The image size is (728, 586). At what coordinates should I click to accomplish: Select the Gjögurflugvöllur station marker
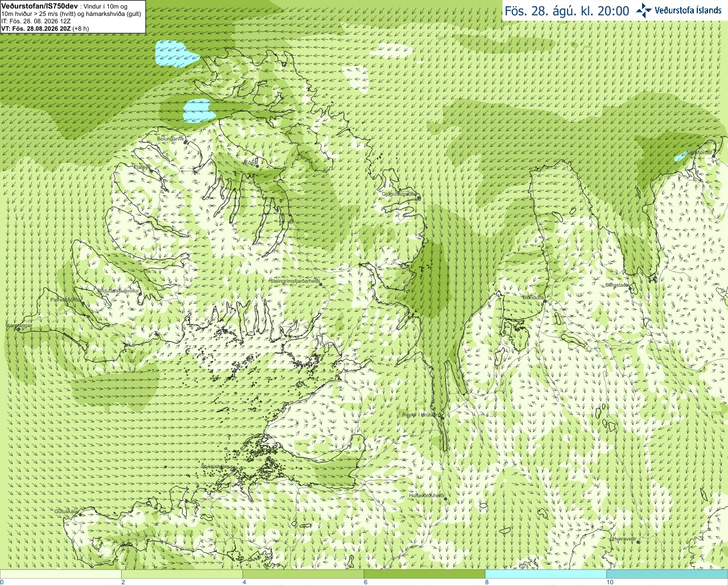pyautogui.click(x=418, y=197)
